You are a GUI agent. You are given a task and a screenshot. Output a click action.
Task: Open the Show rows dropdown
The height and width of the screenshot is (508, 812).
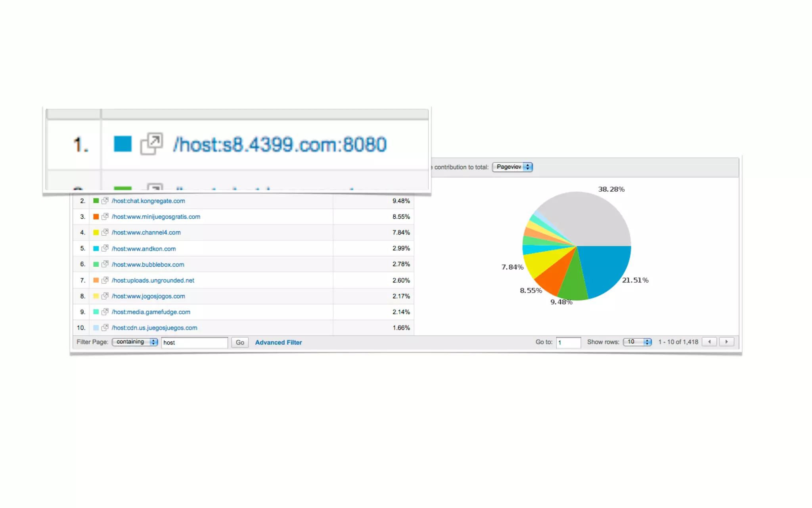[637, 342]
